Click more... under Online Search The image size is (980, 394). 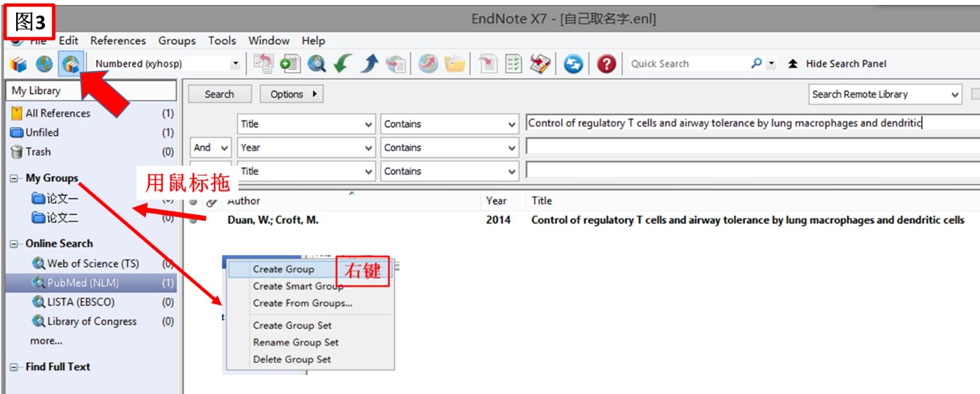click(x=46, y=341)
